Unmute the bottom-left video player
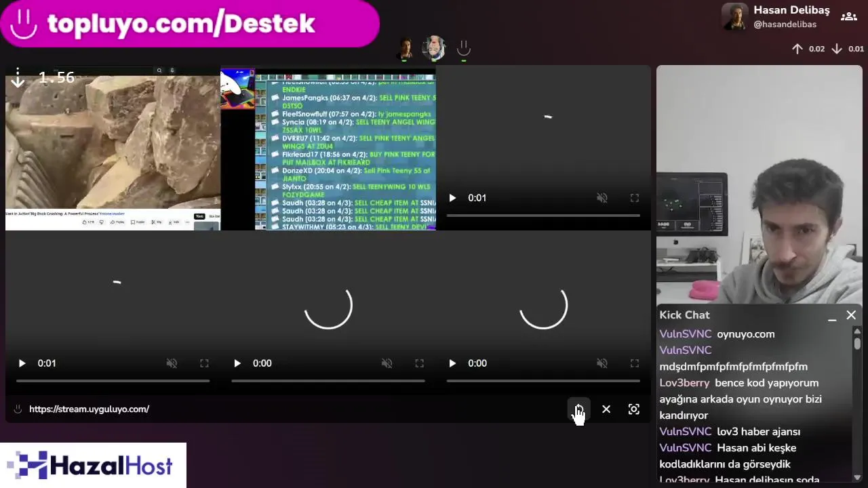Viewport: 868px width, 488px height. [172, 363]
